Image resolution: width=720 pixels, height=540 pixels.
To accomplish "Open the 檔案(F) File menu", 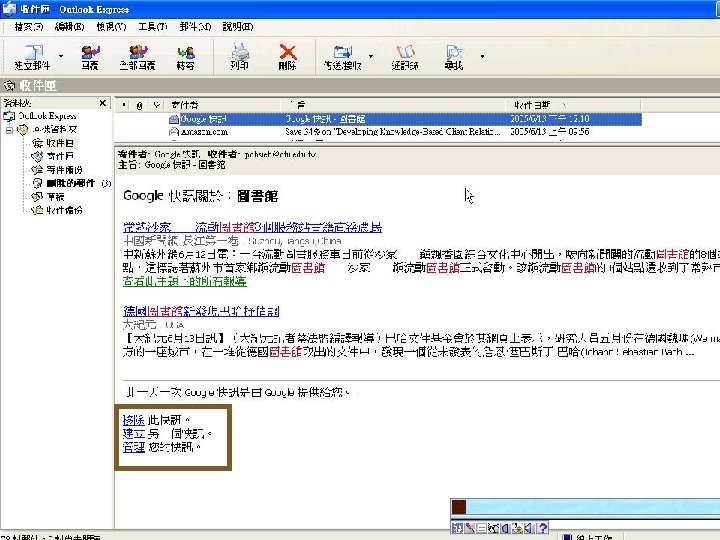I will tap(28, 27).
